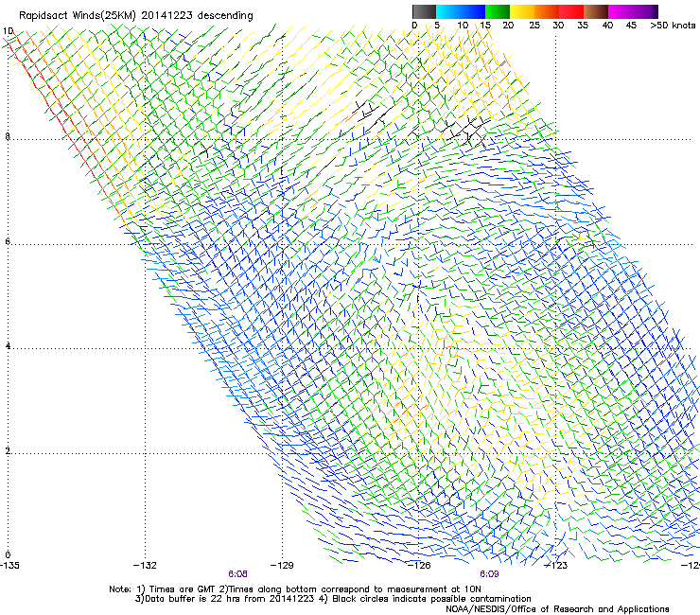Click the orange 25-30 knots legend band
700x615 pixels.
(x=547, y=11)
